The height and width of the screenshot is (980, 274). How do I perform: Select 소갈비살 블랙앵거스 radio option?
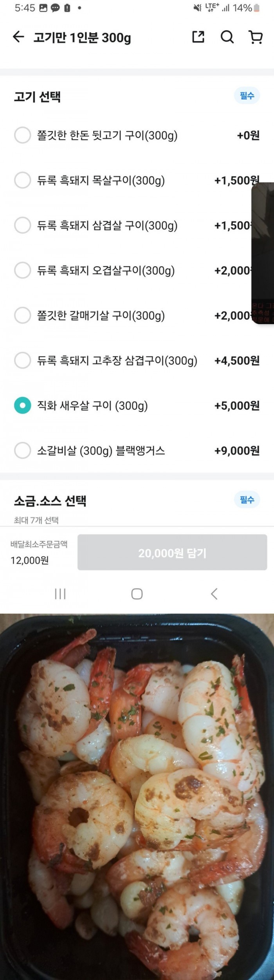click(22, 451)
